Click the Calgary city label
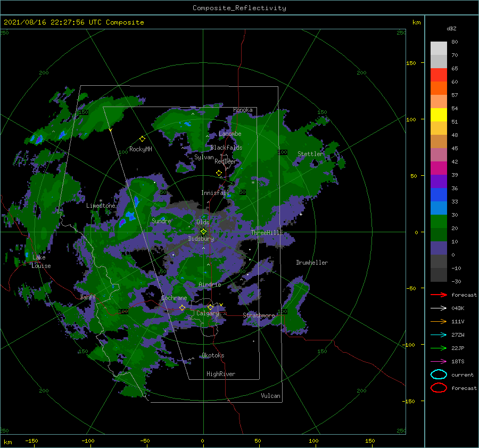This screenshot has width=479, height=448. pyautogui.click(x=208, y=313)
